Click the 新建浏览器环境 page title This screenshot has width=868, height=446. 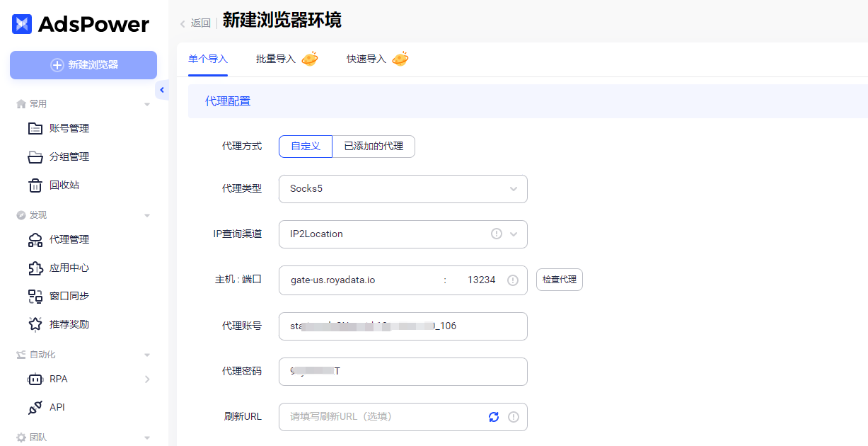tap(282, 21)
